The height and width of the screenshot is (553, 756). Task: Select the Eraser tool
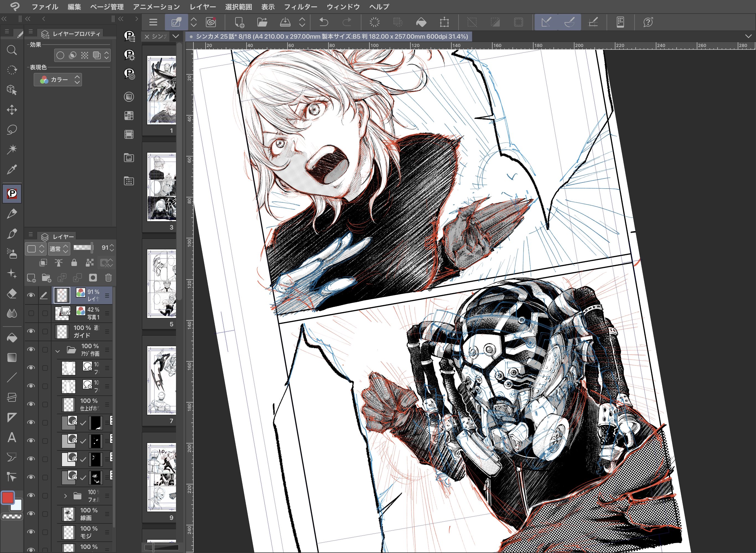[x=12, y=294]
